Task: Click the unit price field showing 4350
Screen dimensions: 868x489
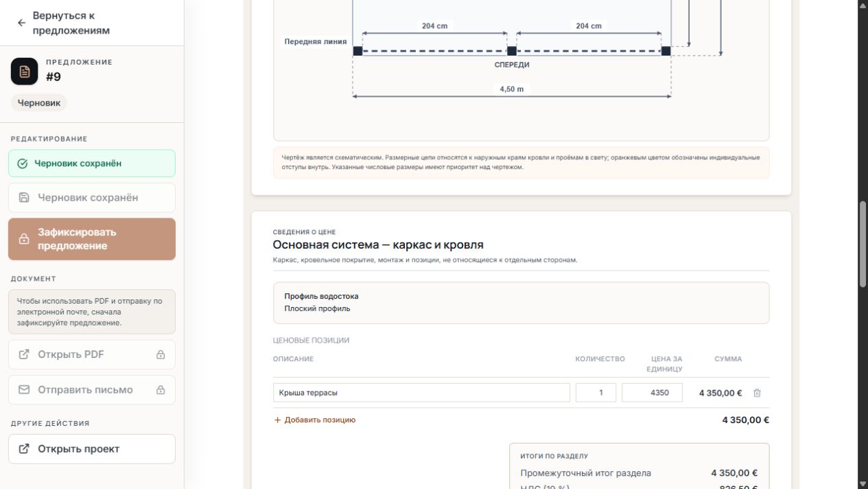Action: [652, 393]
